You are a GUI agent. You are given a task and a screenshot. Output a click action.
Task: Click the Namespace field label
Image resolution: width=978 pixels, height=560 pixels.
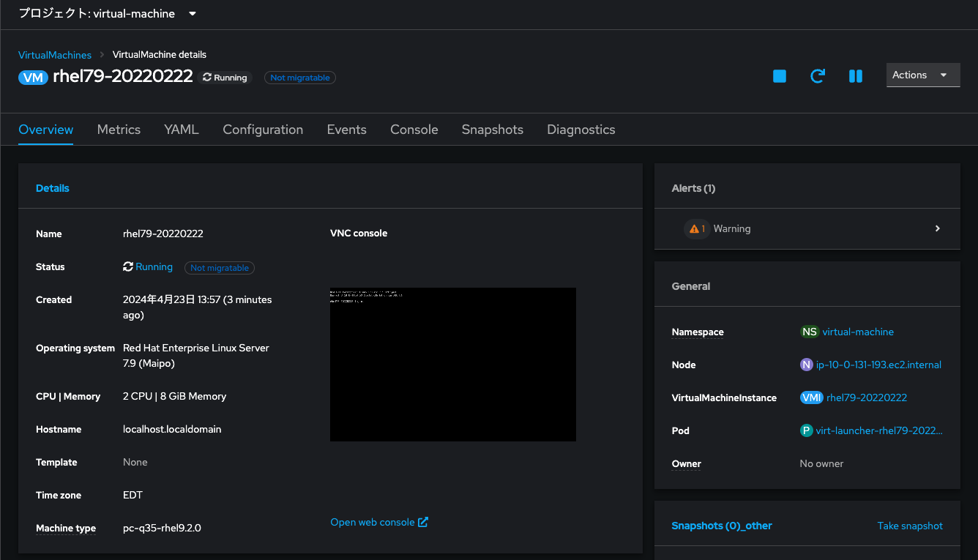pyautogui.click(x=698, y=332)
